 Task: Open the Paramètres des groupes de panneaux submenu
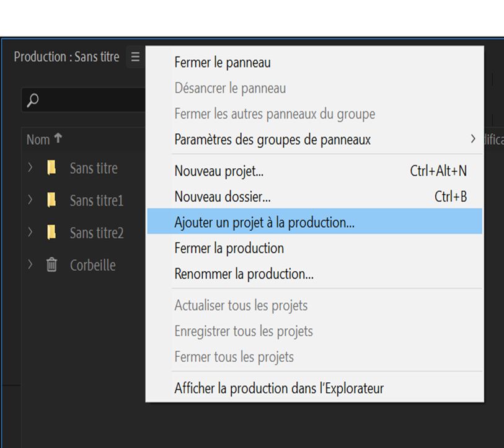[x=273, y=140]
